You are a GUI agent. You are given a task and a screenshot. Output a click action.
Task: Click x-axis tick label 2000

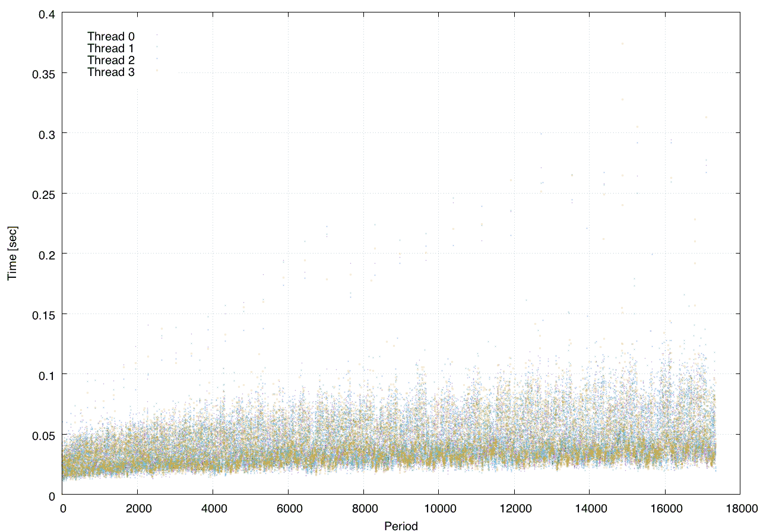138,508
